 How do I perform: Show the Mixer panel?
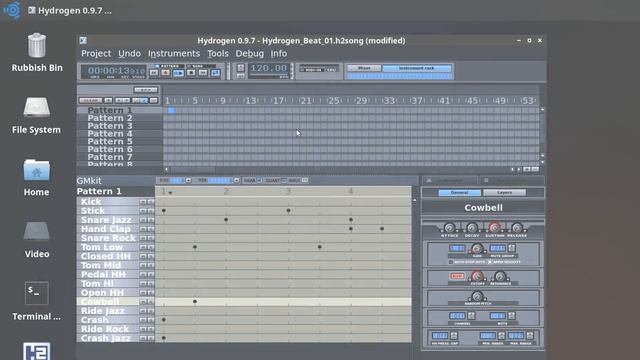[364, 68]
